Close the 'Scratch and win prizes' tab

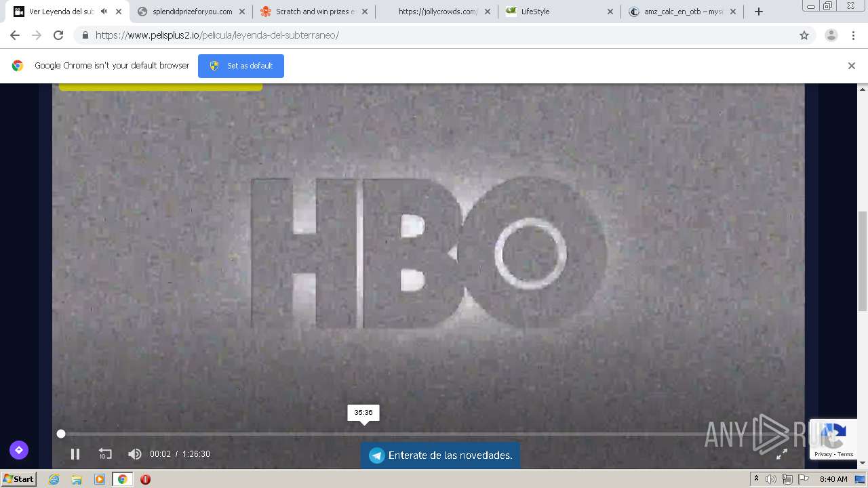click(x=365, y=12)
